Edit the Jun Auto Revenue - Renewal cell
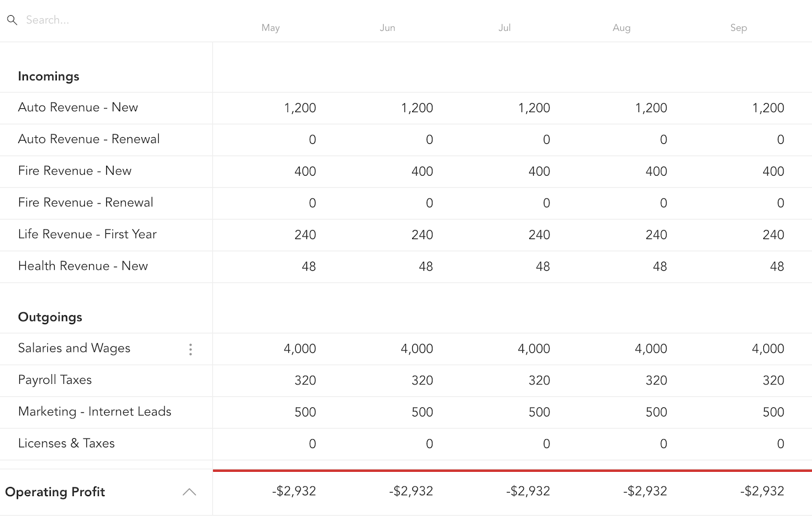 (429, 140)
